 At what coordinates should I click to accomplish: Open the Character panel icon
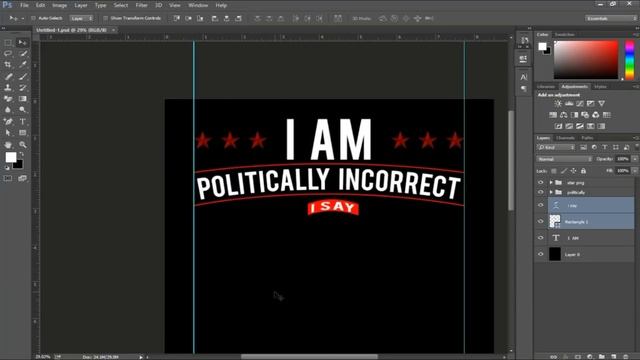click(524, 77)
